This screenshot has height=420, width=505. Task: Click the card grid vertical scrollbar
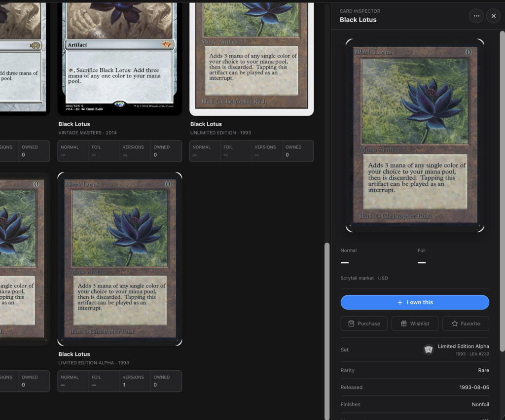(327, 331)
